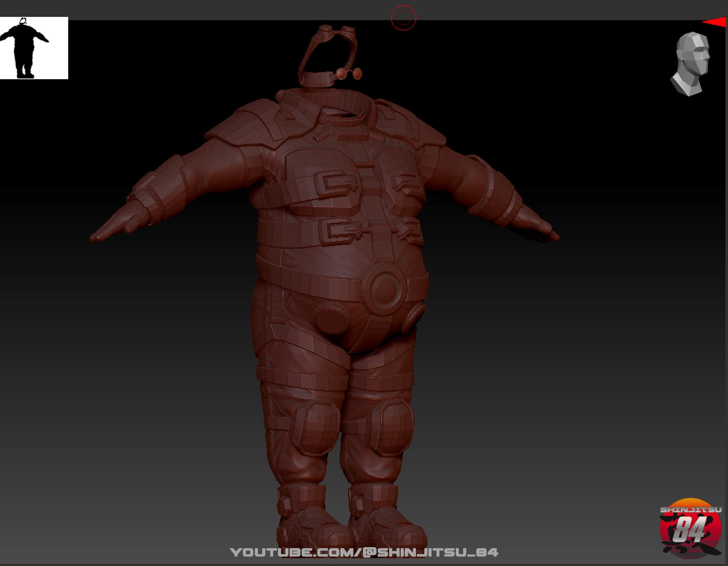The image size is (728, 566).
Task: Select the goggles on top of headband
Action: point(336,31)
